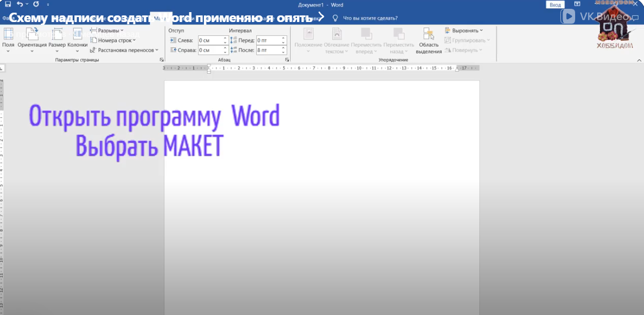The height and width of the screenshot is (315, 644).
Task: Open the ribbon display options icon
Action: (577, 4)
